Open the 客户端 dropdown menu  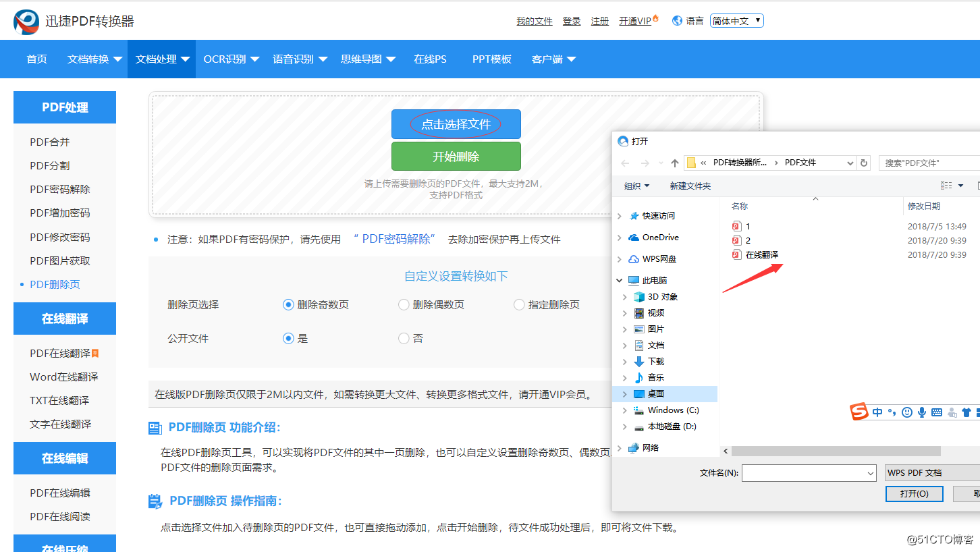click(554, 59)
